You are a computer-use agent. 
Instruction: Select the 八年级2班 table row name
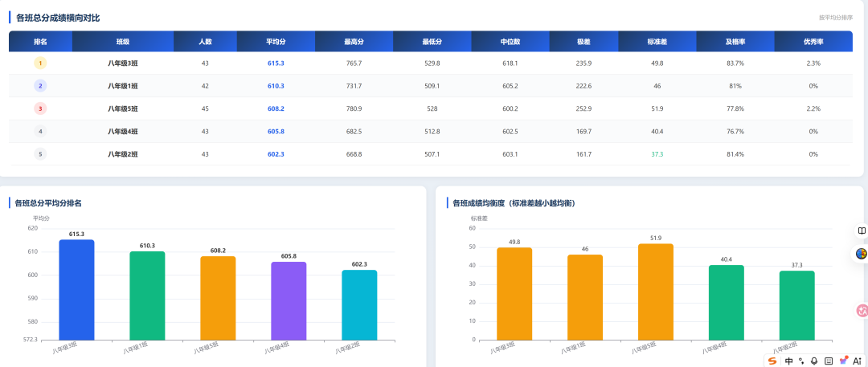point(123,154)
